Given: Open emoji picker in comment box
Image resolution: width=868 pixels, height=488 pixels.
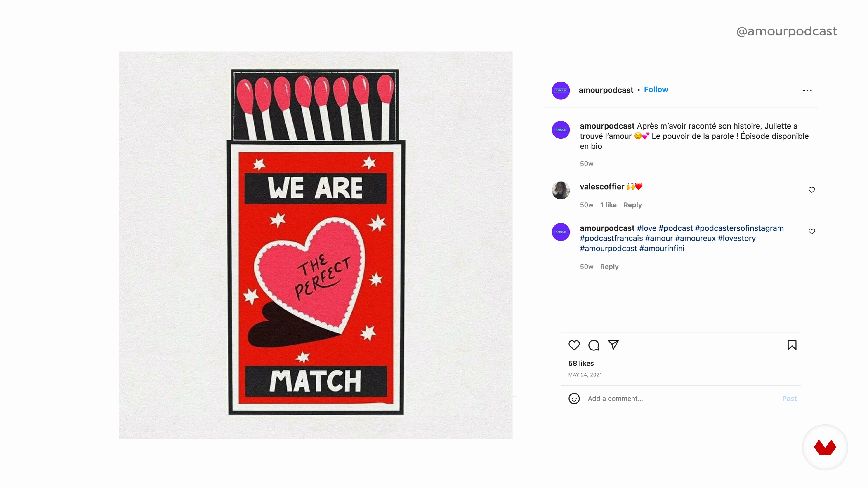Looking at the screenshot, I should 574,398.
